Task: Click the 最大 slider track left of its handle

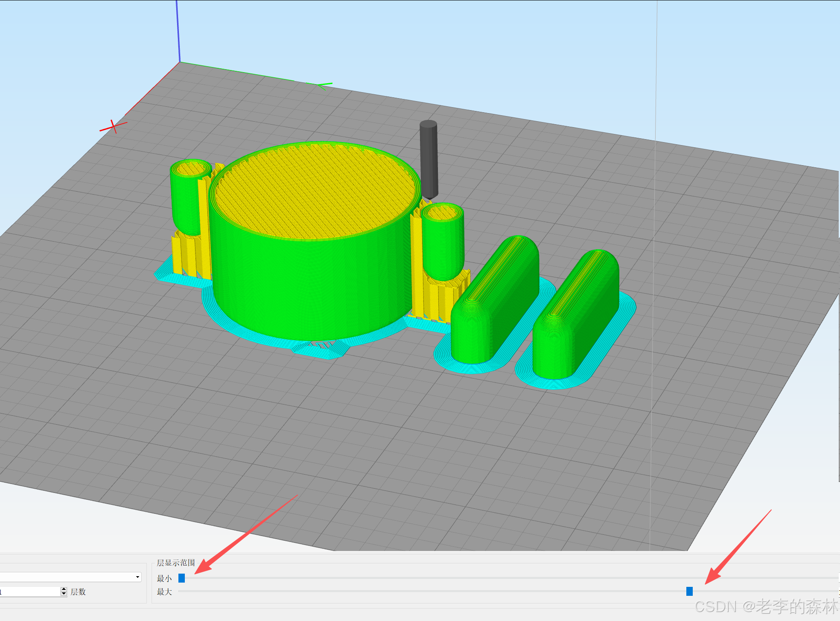Action: tap(427, 591)
